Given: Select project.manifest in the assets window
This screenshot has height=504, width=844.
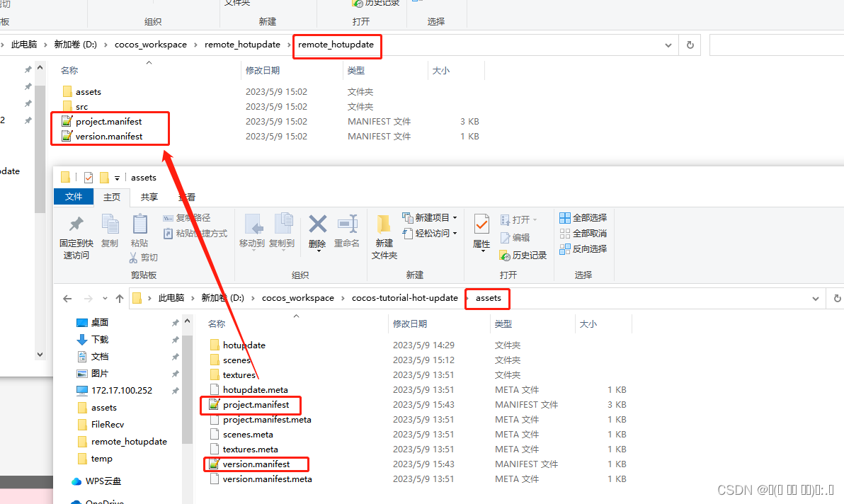Looking at the screenshot, I should pos(256,405).
